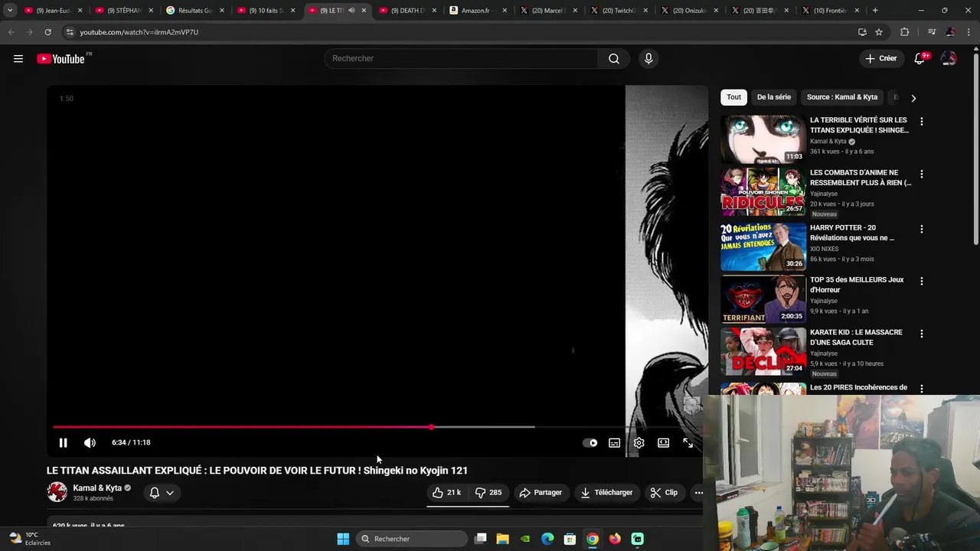Open Firefox from the taskbar
This screenshot has width=980, height=551.
pos(615,539)
